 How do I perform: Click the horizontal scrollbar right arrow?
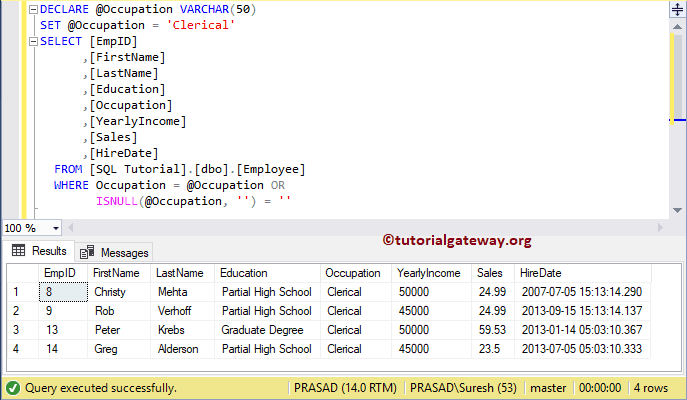click(x=660, y=227)
